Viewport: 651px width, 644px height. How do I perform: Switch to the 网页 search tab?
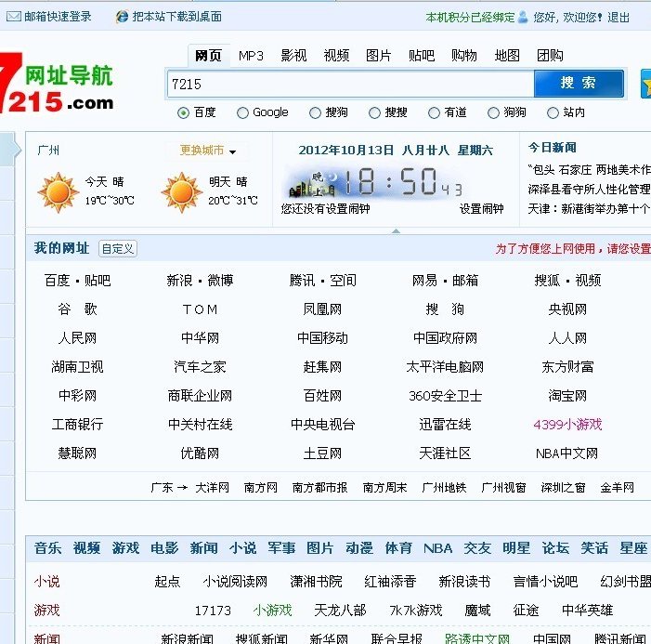[x=208, y=55]
